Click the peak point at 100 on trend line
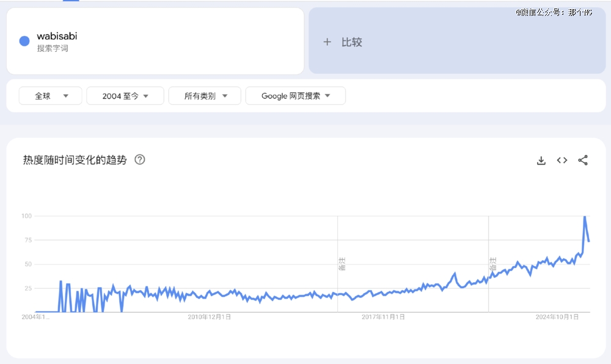This screenshot has height=364, width=611. pos(585,217)
